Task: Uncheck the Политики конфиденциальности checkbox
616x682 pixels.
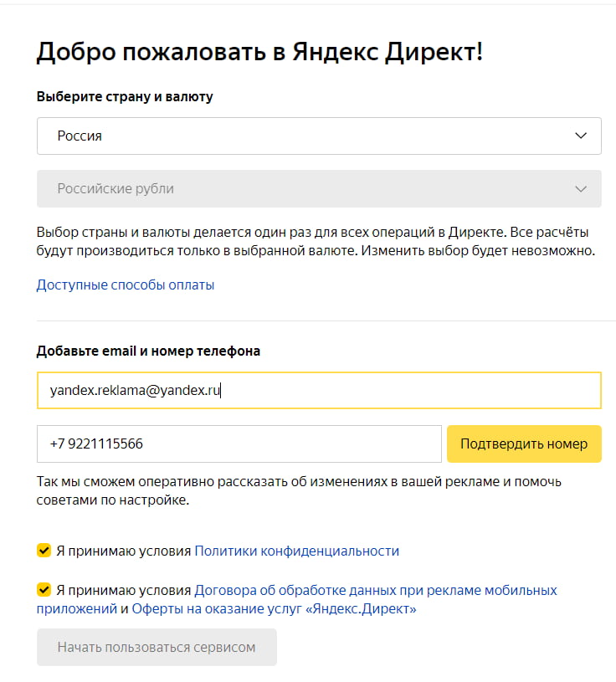Action: point(42,551)
